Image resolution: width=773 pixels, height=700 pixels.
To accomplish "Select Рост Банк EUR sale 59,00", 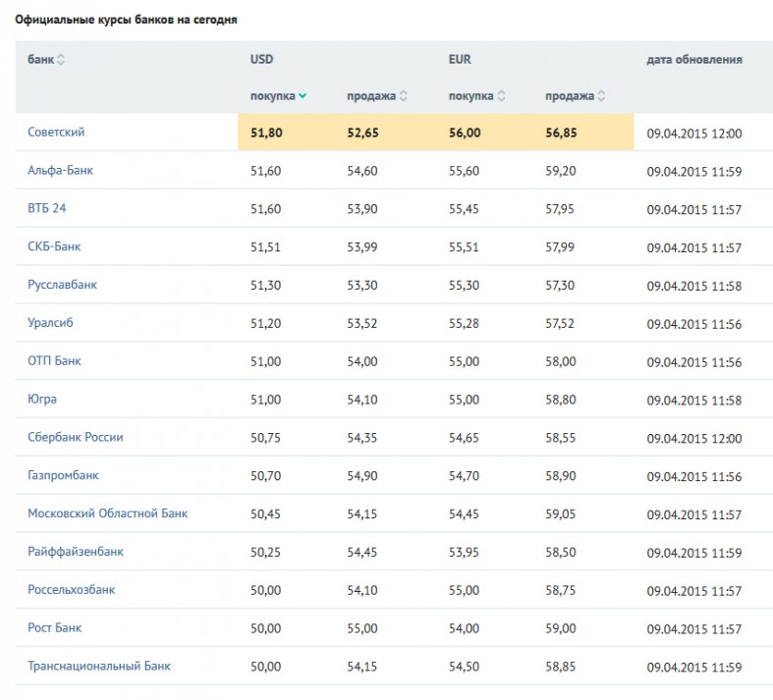I will coord(561,628).
